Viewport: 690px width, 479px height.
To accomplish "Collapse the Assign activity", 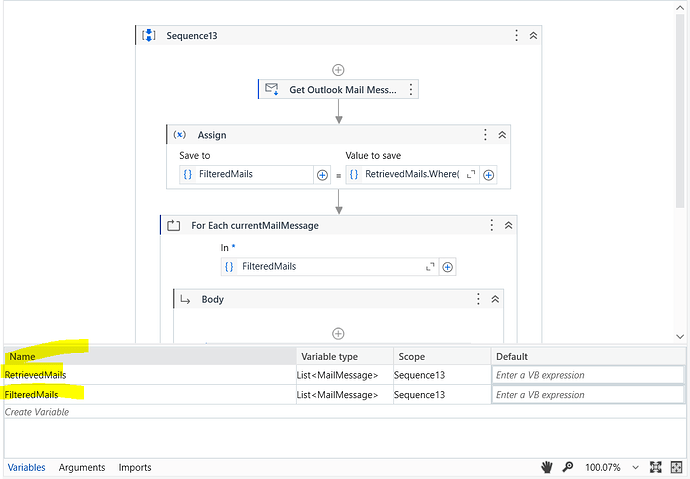I will [501, 134].
